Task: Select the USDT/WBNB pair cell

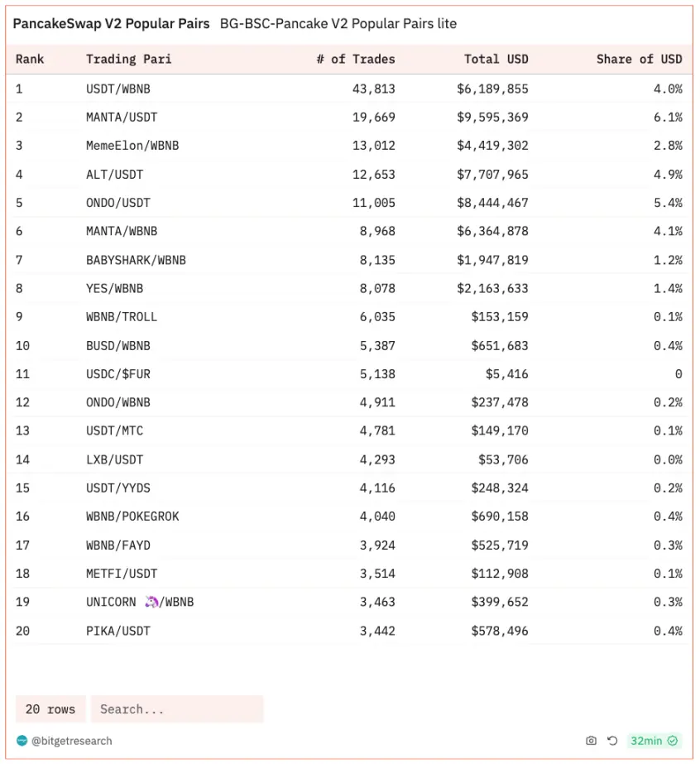Action: pyautogui.click(x=118, y=89)
